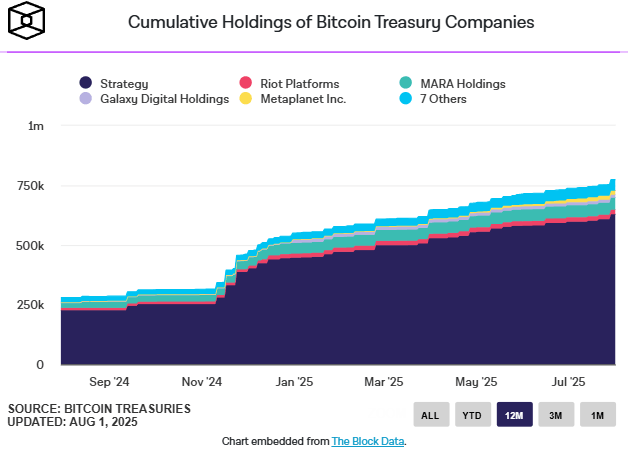
Task: Click the Jan '25 x-axis label
Action: pyautogui.click(x=294, y=382)
